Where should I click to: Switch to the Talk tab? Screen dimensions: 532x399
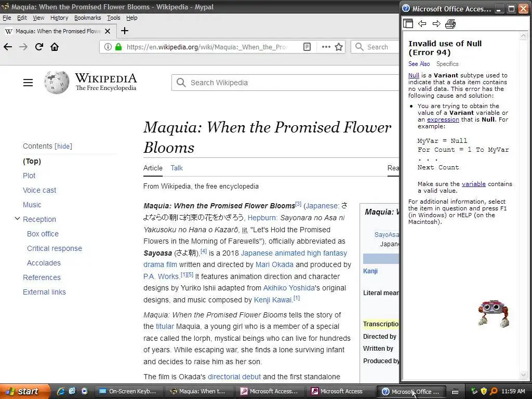pos(177,168)
